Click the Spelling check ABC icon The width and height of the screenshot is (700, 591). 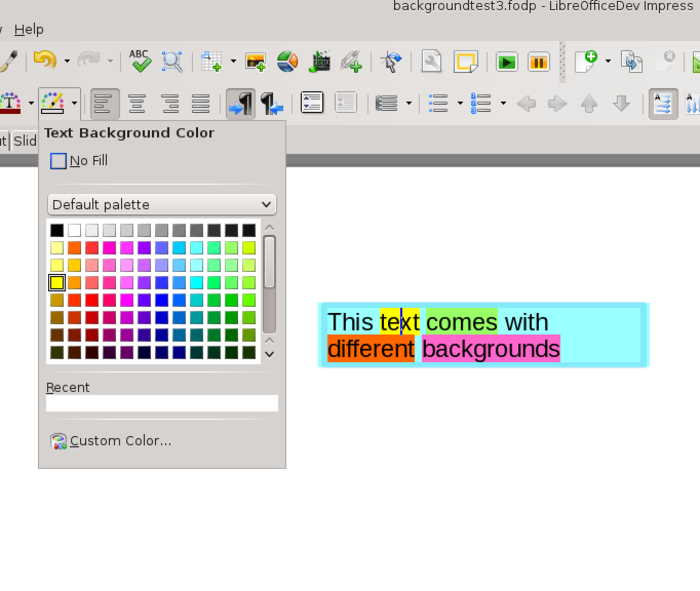pos(140,62)
